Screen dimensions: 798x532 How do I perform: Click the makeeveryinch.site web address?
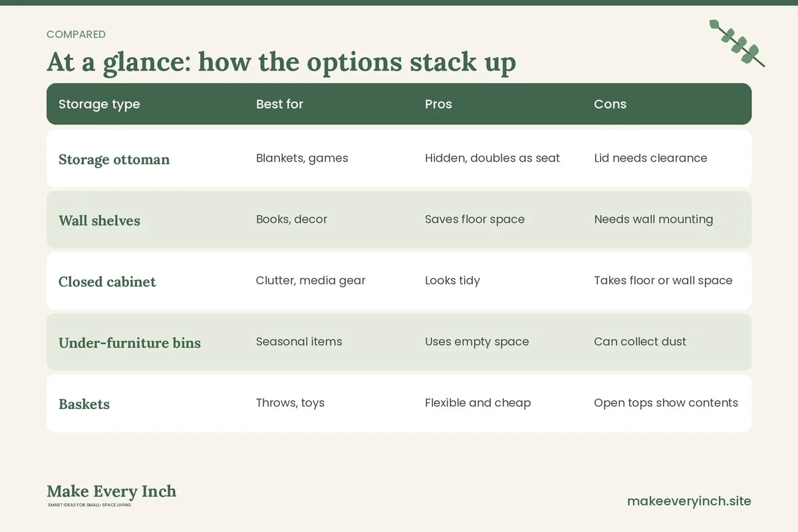pyautogui.click(x=689, y=501)
